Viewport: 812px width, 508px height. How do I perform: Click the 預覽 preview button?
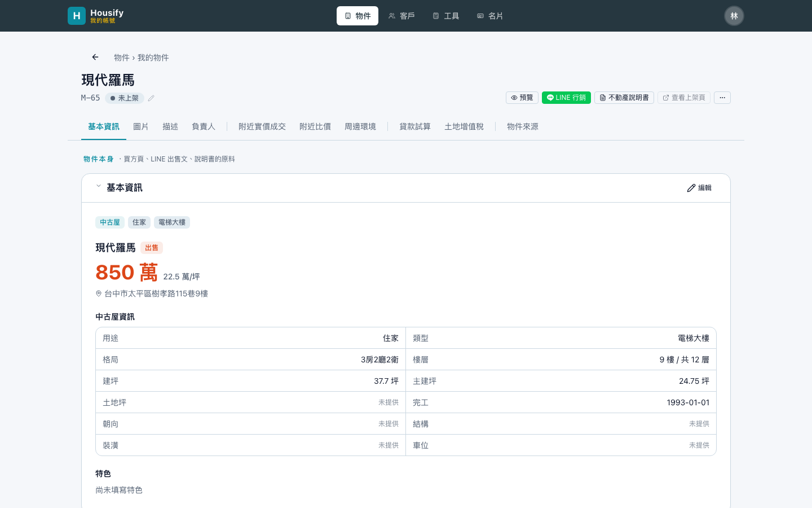pos(522,98)
